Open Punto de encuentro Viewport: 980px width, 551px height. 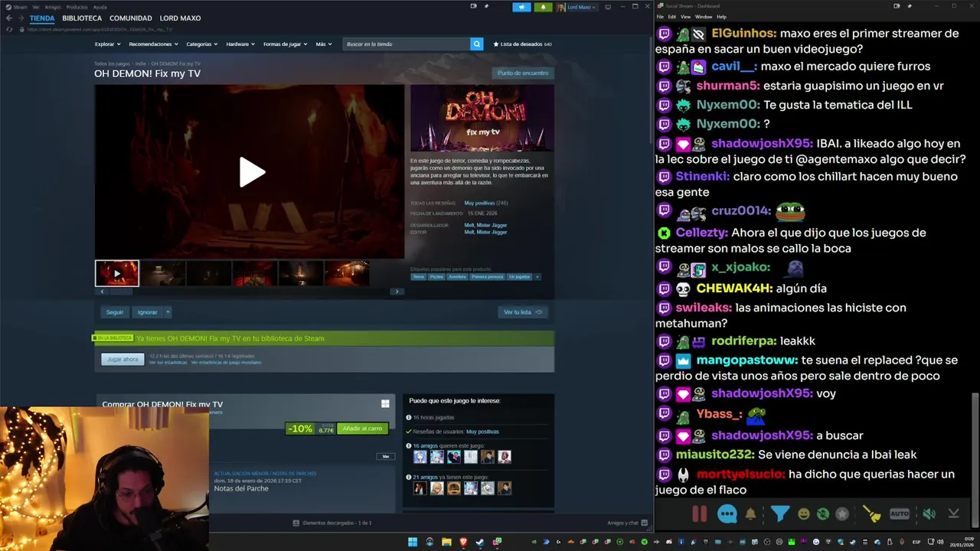tap(523, 73)
